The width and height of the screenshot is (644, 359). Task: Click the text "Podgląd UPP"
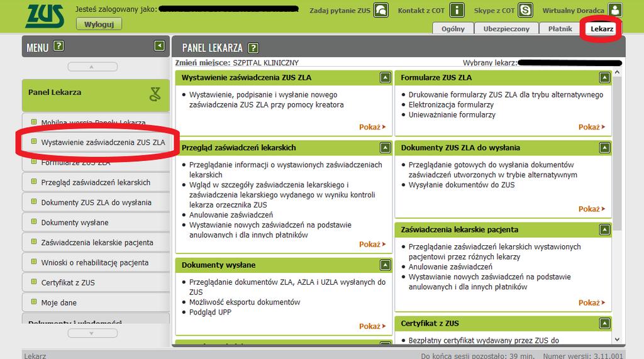coord(210,312)
